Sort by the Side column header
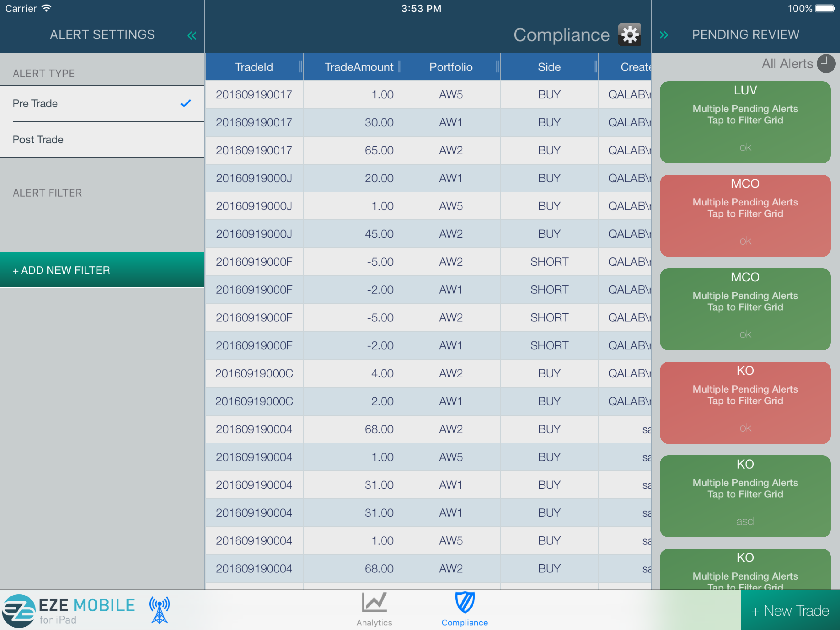The image size is (840, 630). point(549,67)
